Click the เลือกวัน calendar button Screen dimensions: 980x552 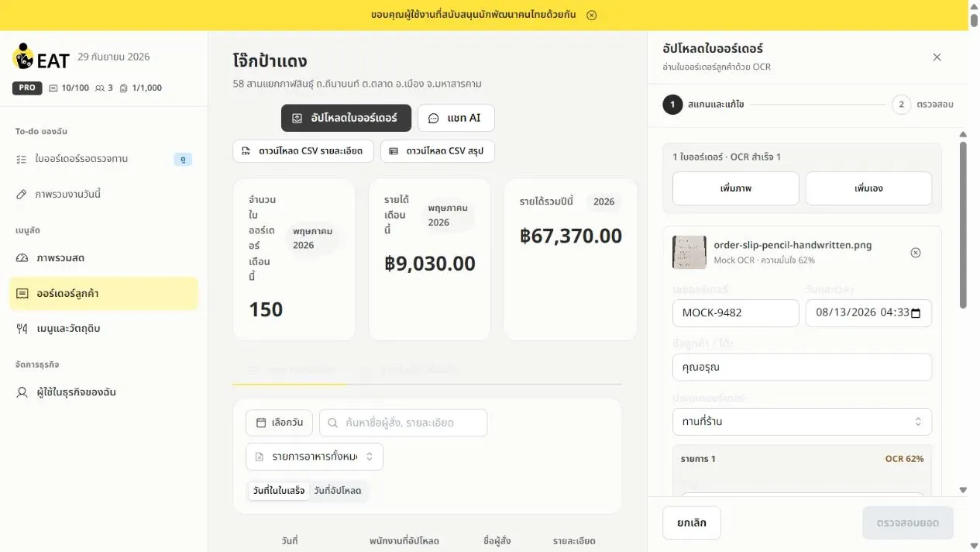[x=280, y=423]
